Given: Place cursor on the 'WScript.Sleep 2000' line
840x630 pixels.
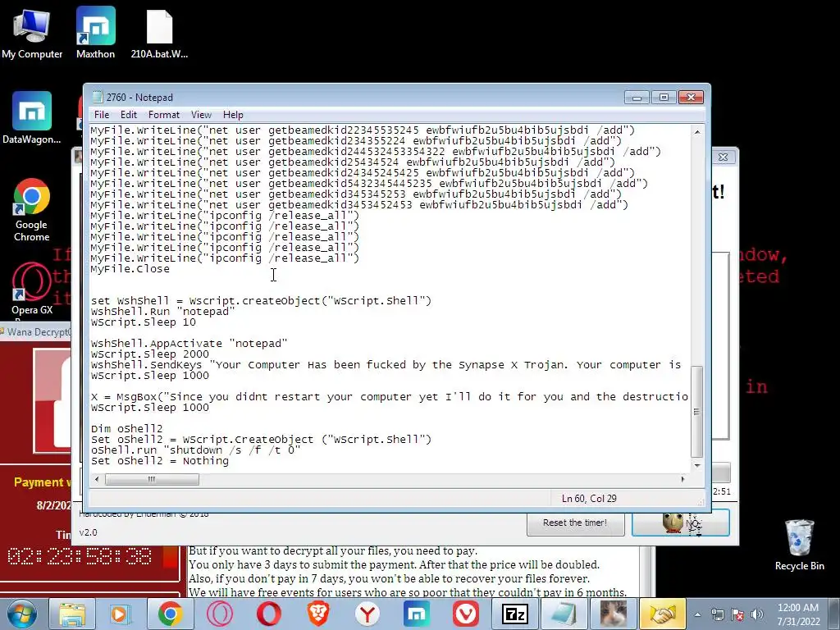Looking at the screenshot, I should [150, 354].
